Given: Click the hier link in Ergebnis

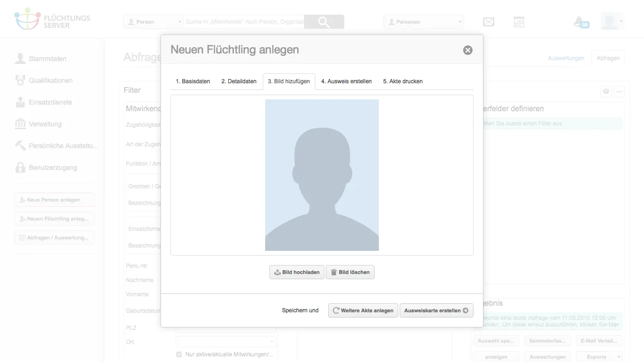Looking at the screenshot, I should [x=614, y=325].
